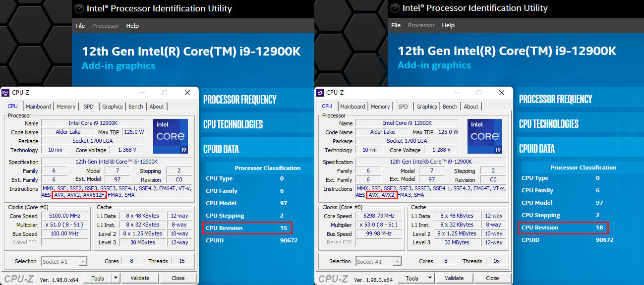Expand CPU TECHNOLOGIES section above CPU Revision 18
Image resolution: width=644 pixels, height=285 pixels.
click(x=549, y=124)
